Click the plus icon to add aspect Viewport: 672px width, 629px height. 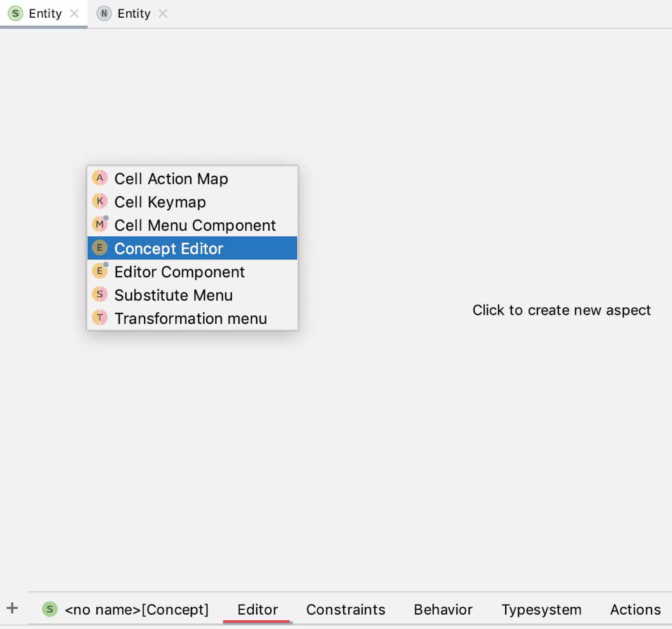click(x=12, y=608)
